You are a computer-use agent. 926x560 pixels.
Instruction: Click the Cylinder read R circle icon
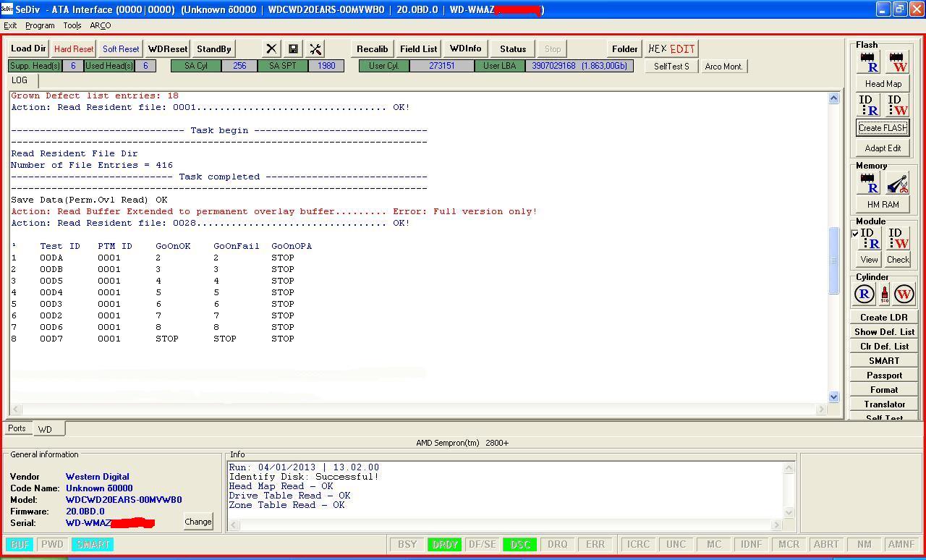click(x=865, y=294)
